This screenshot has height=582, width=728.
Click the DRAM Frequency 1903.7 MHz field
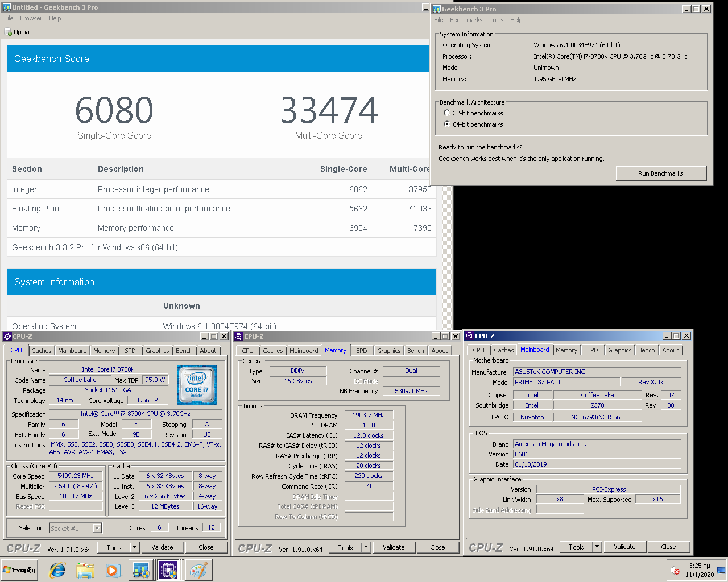pyautogui.click(x=369, y=415)
